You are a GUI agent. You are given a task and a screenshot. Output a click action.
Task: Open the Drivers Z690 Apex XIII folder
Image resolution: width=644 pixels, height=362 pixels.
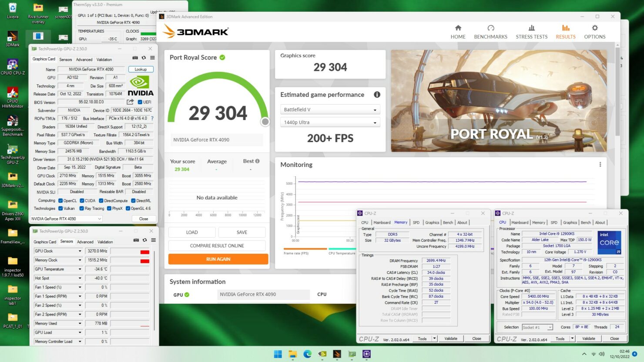(x=13, y=210)
